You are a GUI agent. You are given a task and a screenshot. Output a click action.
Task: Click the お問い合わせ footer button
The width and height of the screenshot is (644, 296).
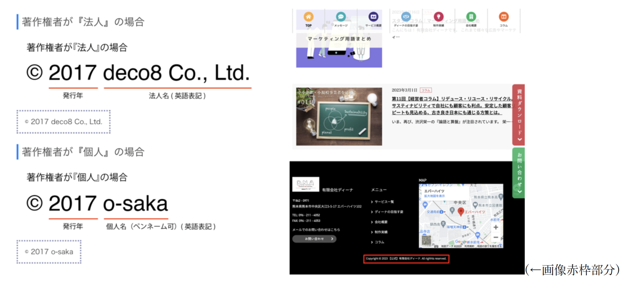tap(314, 239)
